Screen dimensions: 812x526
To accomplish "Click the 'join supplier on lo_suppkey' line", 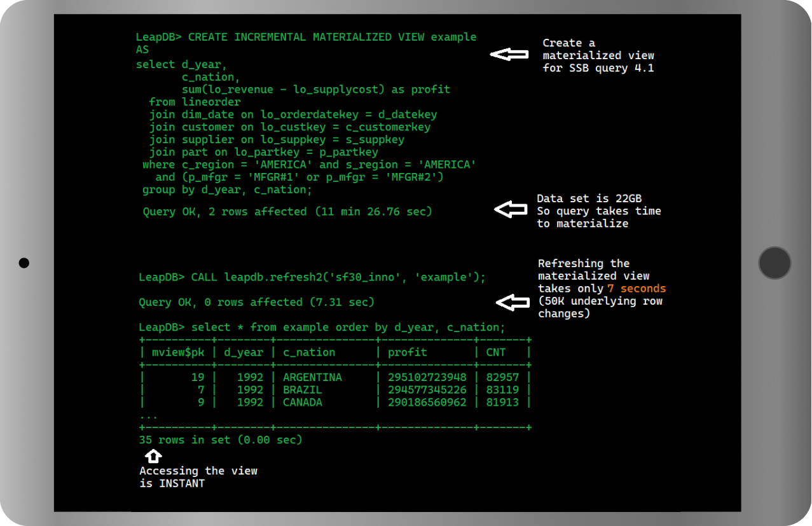I will pos(277,140).
